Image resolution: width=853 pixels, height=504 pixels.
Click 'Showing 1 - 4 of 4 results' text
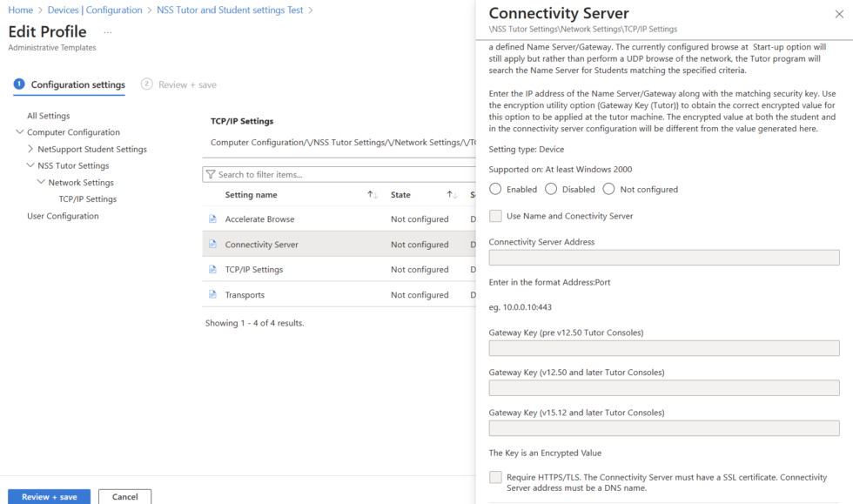(x=254, y=323)
